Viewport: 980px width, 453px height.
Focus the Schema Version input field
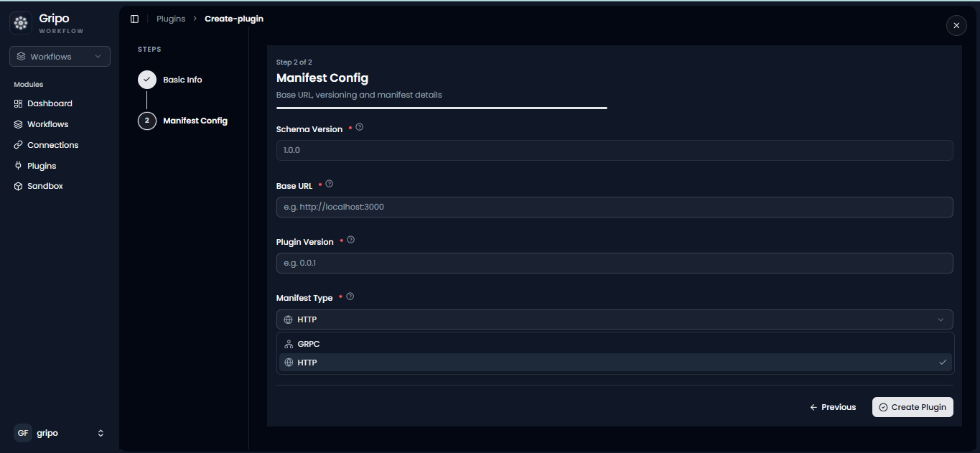tap(615, 150)
